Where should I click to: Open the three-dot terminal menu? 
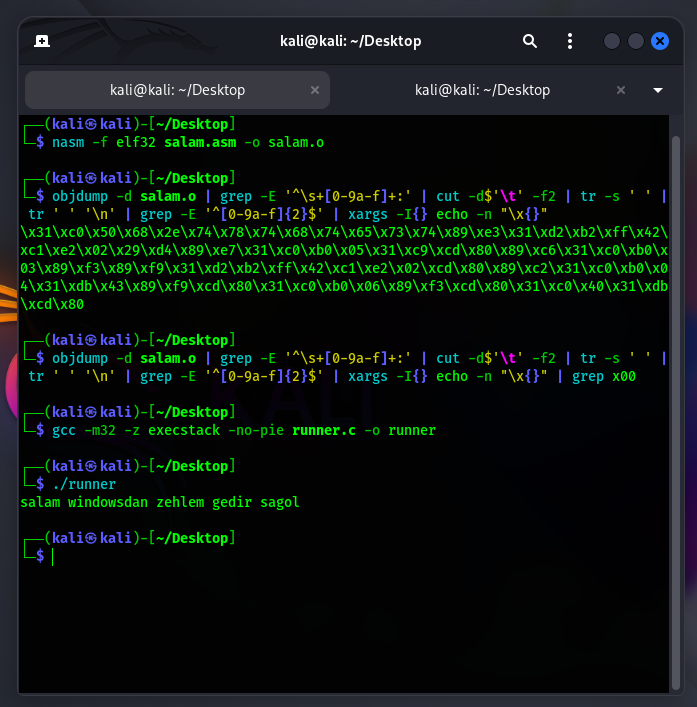pyautogui.click(x=569, y=41)
